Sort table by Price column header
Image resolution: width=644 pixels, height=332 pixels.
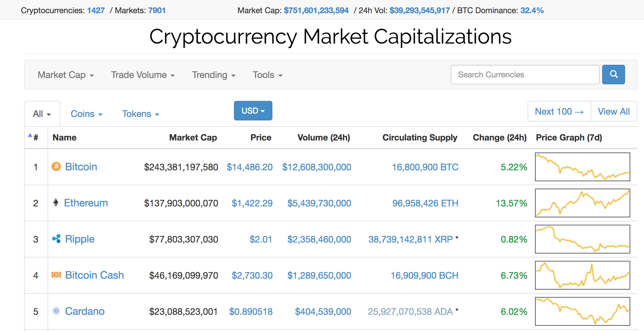point(261,137)
